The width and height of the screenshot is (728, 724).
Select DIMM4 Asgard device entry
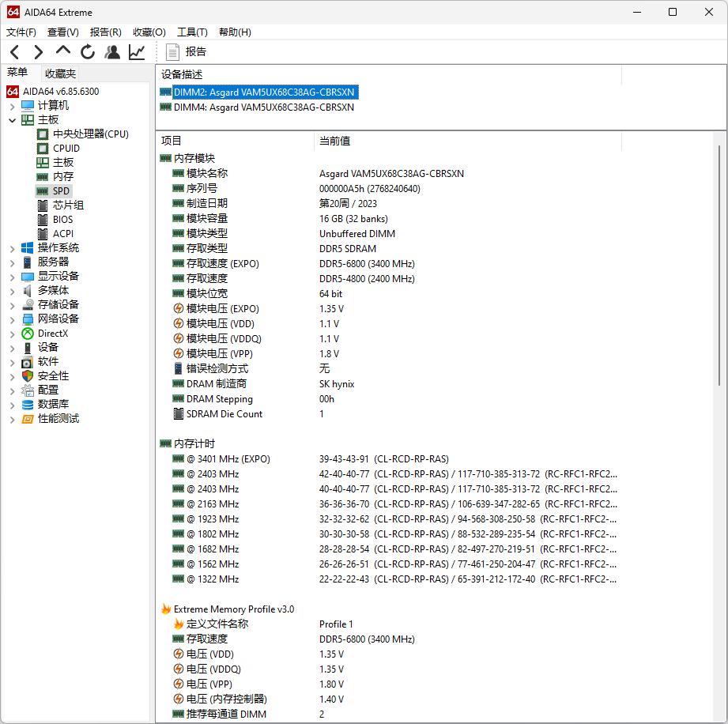(263, 107)
